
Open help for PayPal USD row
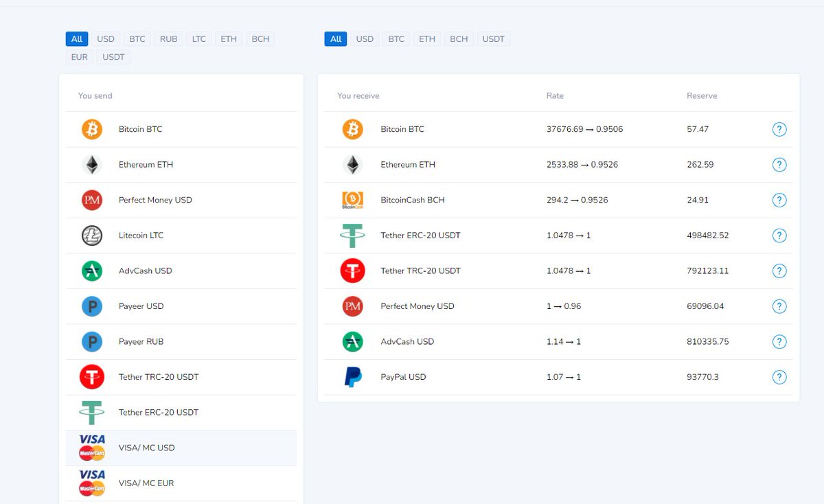(779, 377)
